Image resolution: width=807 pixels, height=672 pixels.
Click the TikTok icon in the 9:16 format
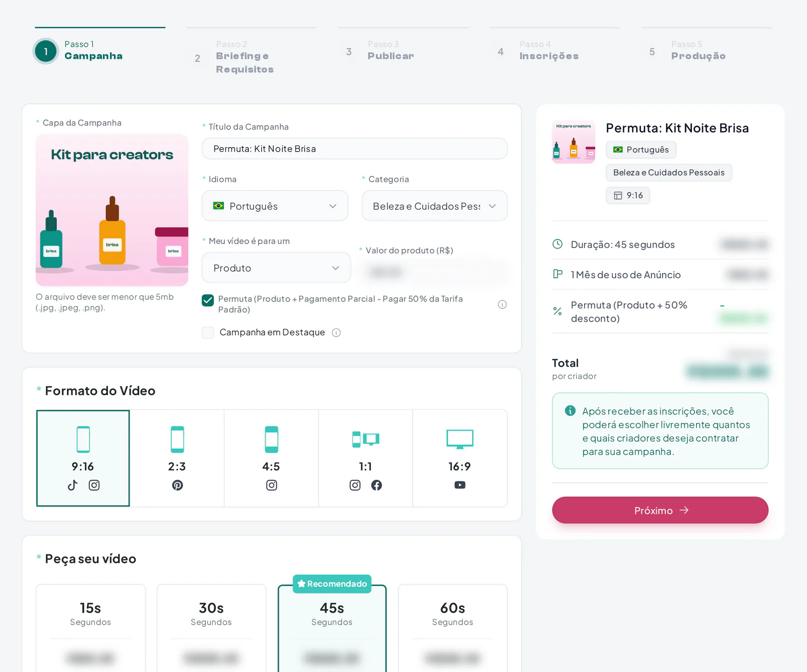pyautogui.click(x=73, y=485)
